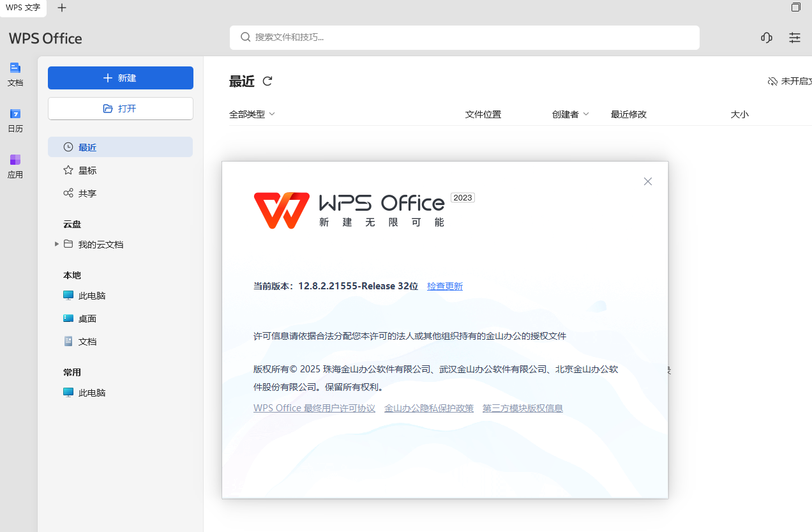Viewport: 812px width, 532px height.
Task: Click the 大小 column header
Action: tap(740, 114)
